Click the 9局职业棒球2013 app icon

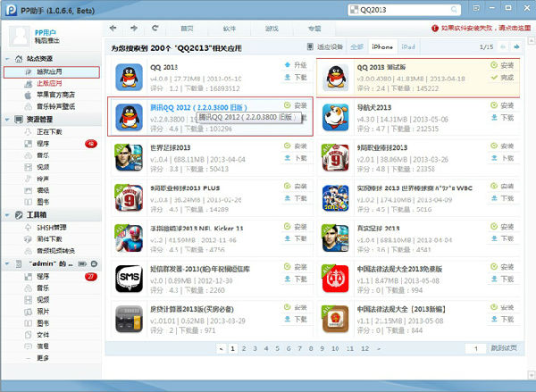(x=336, y=157)
